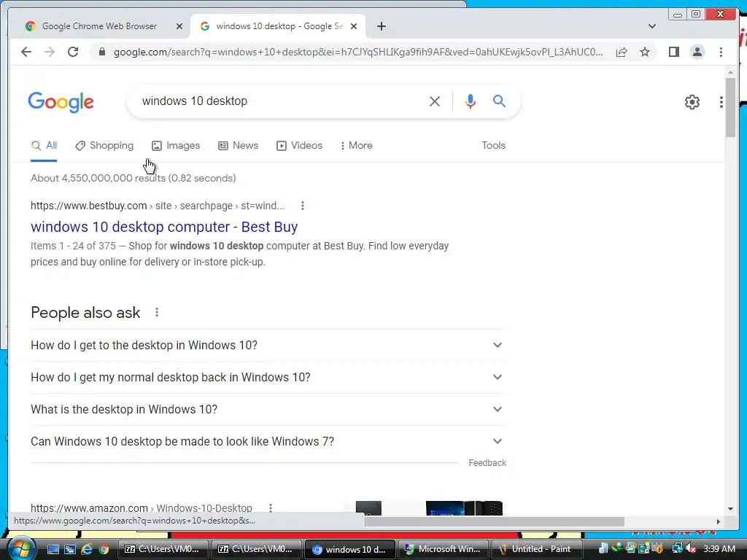Open the Windows Start orb
Screen dimensions: 747x560
click(x=22, y=549)
